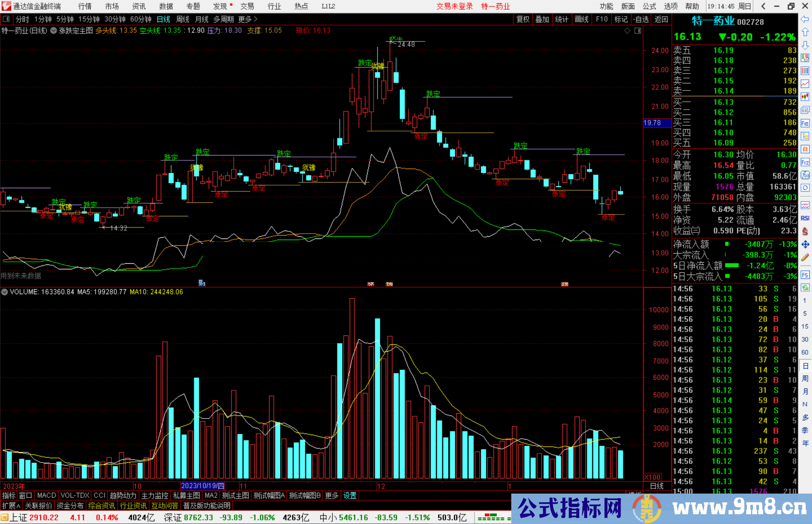Image resolution: width=812 pixels, height=524 pixels.
Task: Click the 叠加 button
Action: coord(542,19)
